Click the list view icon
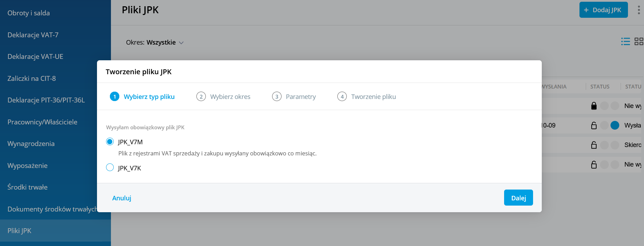 pyautogui.click(x=626, y=41)
